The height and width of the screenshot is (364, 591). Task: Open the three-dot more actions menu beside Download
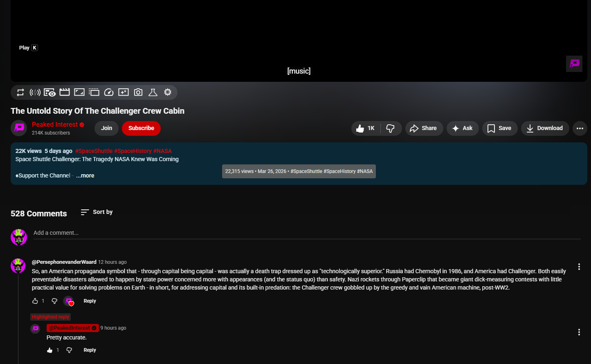[x=580, y=128]
